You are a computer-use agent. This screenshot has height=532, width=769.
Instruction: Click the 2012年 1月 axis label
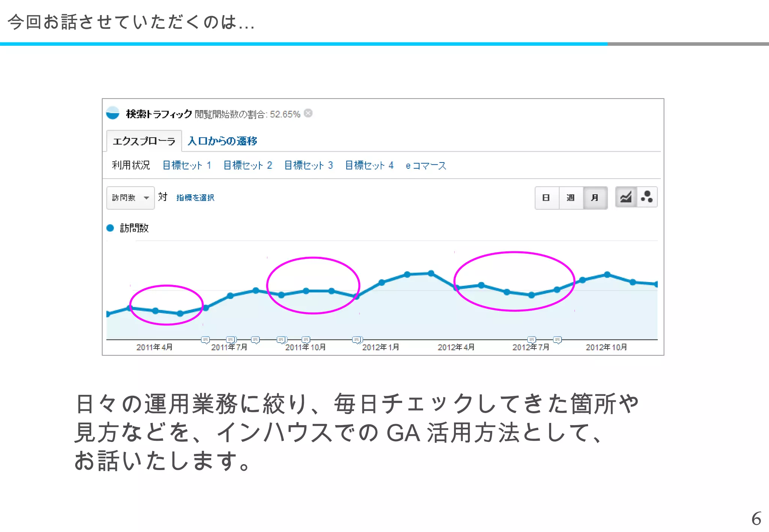pos(380,347)
